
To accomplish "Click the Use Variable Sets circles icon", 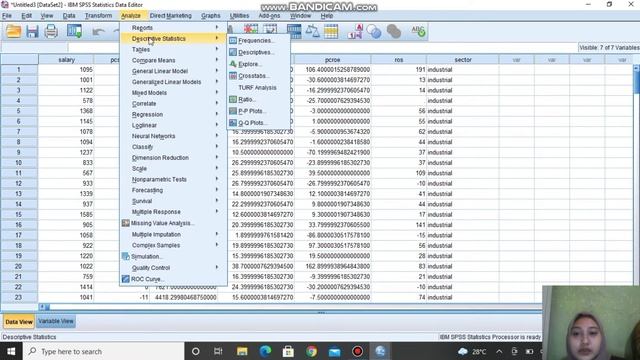I will (374, 31).
